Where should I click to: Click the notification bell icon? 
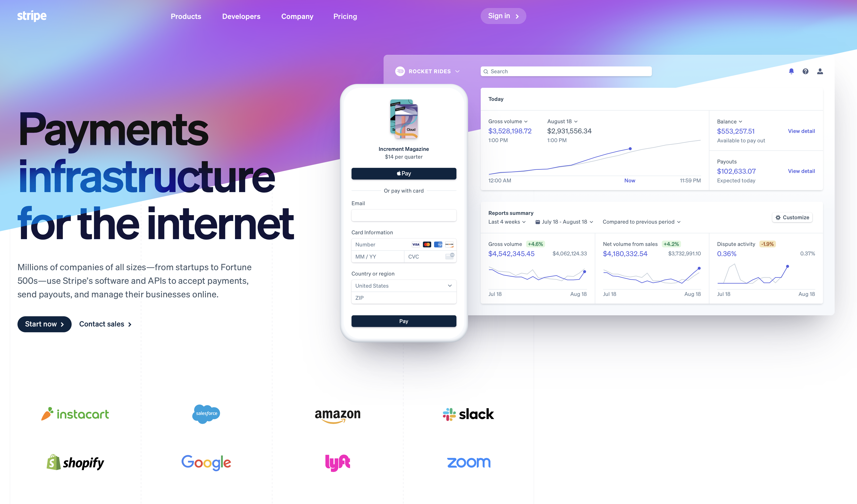[791, 71]
